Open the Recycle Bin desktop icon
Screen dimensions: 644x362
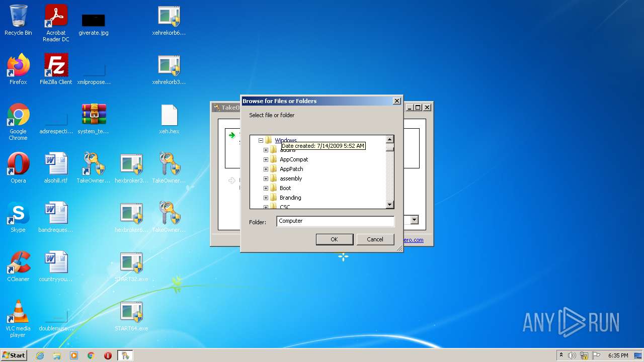coord(18,20)
